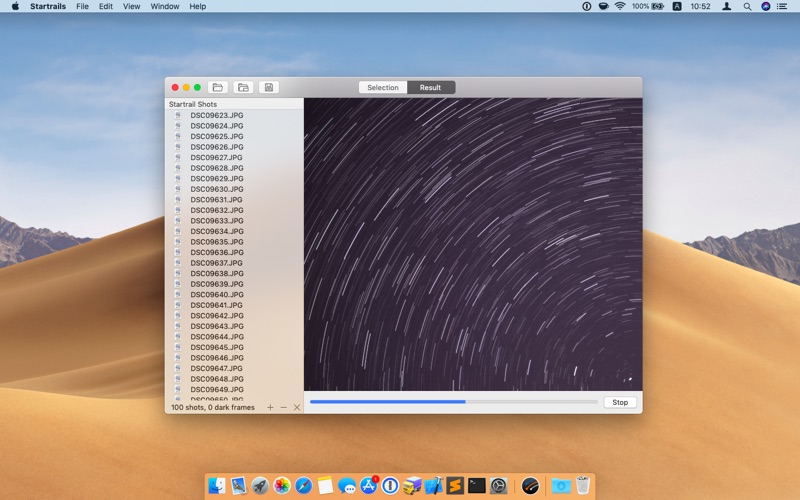Click the 10:52 clock in menu bar
Viewport: 800px width, 500px height.
(x=701, y=7)
